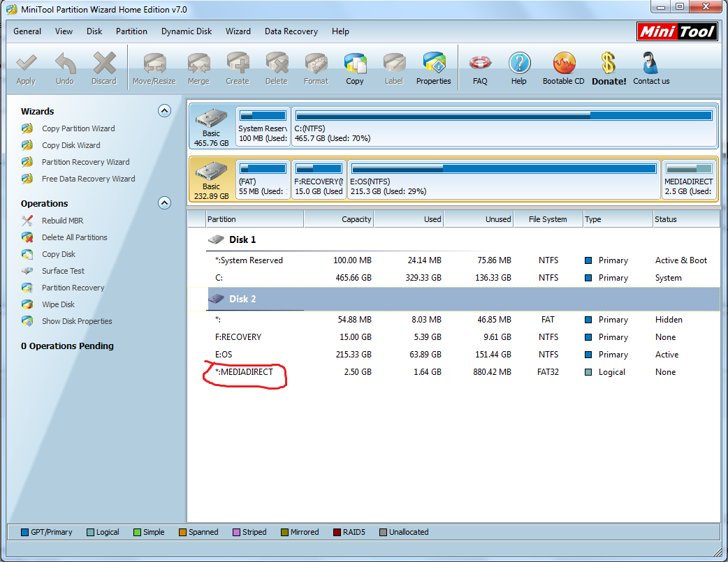Open the General menu
Screen dimensions: 728x562
tap(27, 31)
